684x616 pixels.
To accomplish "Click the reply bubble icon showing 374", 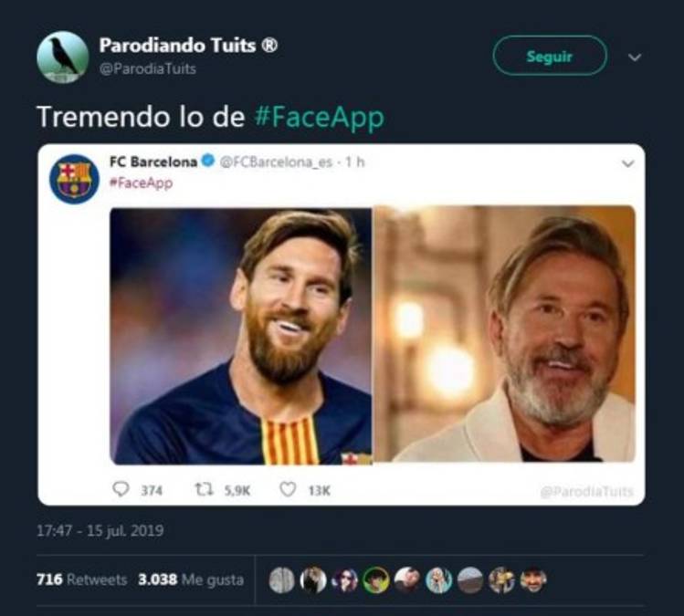I will click(x=121, y=490).
